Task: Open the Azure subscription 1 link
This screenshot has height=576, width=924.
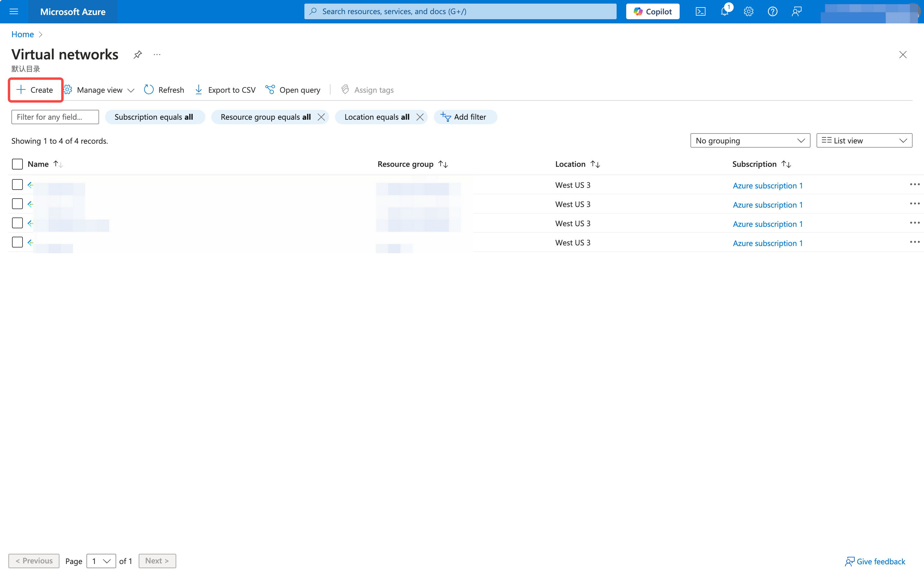Action: coord(767,185)
